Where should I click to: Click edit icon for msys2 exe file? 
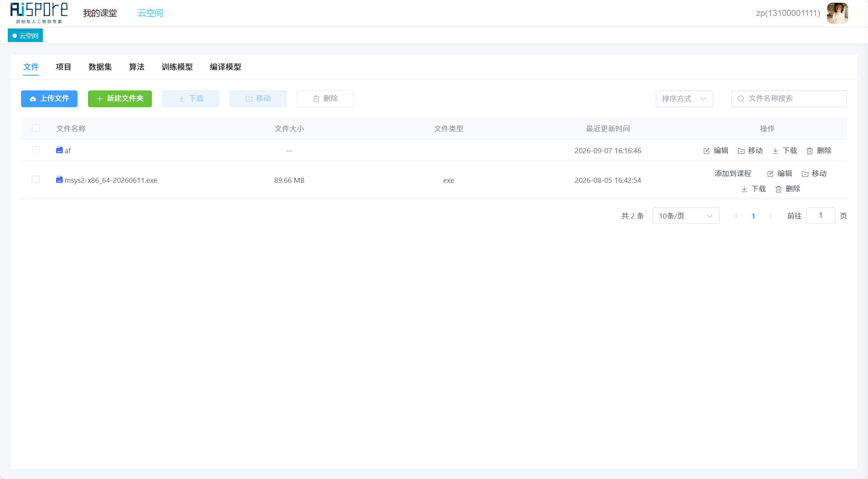(x=770, y=174)
